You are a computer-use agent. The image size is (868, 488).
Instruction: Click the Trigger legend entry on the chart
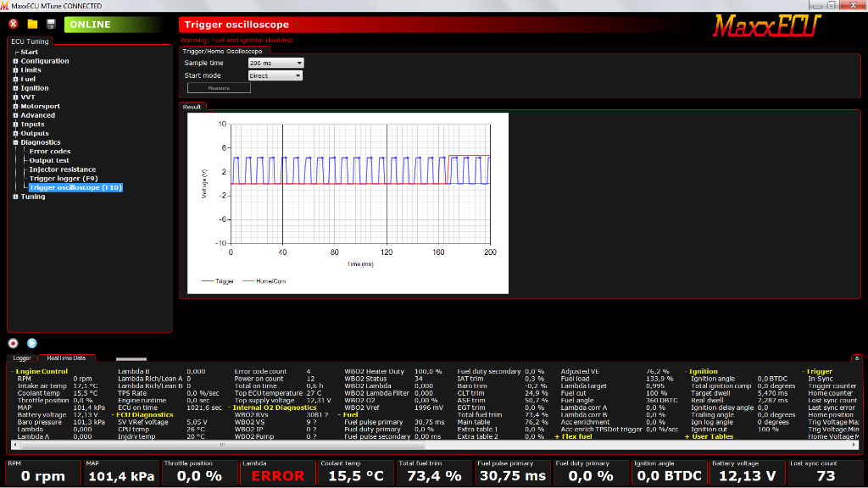[218, 281]
